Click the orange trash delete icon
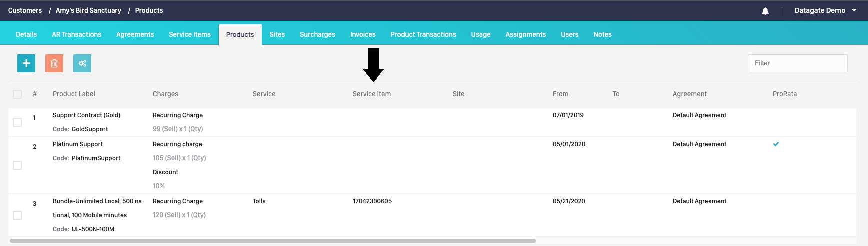The height and width of the screenshot is (246, 868). [x=54, y=63]
